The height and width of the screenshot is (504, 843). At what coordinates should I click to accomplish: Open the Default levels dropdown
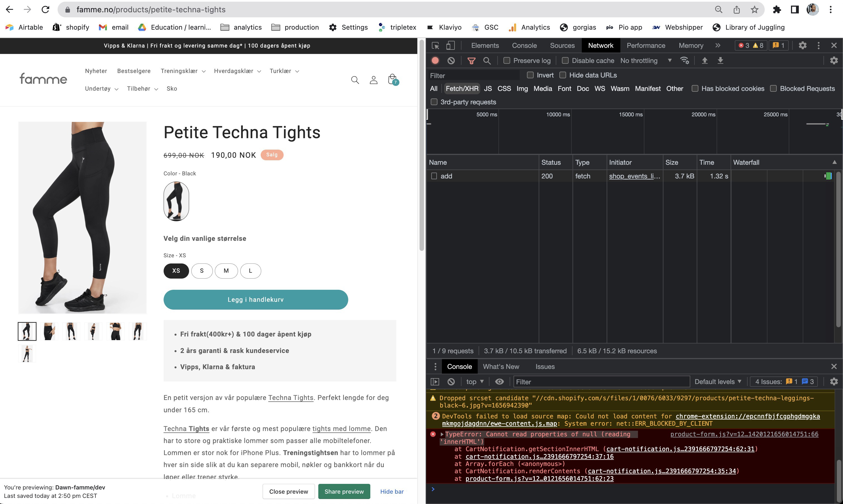click(717, 381)
